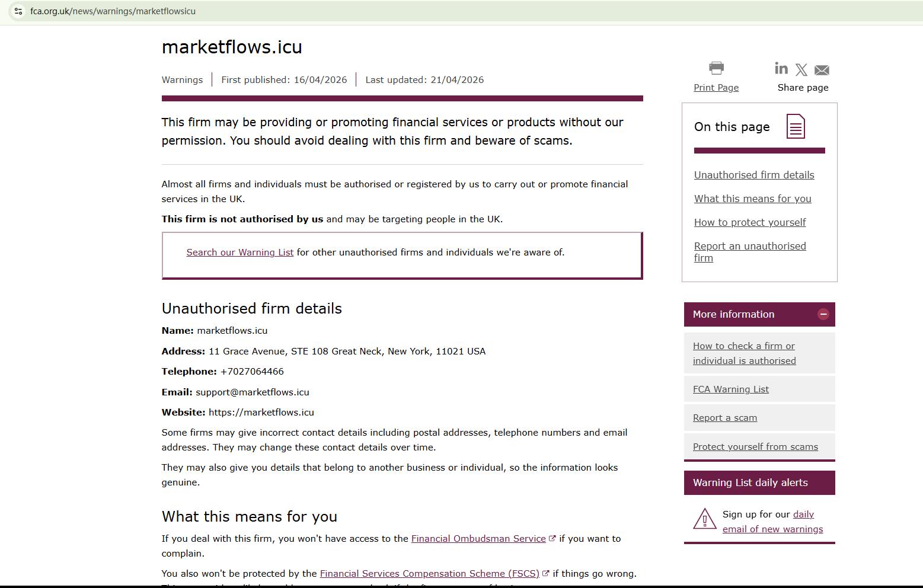Go to How to protect yourself section
Screen dimensions: 923x588
pos(750,222)
